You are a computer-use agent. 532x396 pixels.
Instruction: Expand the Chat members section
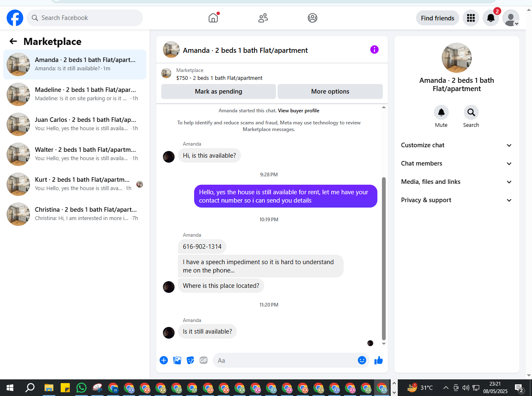(457, 163)
